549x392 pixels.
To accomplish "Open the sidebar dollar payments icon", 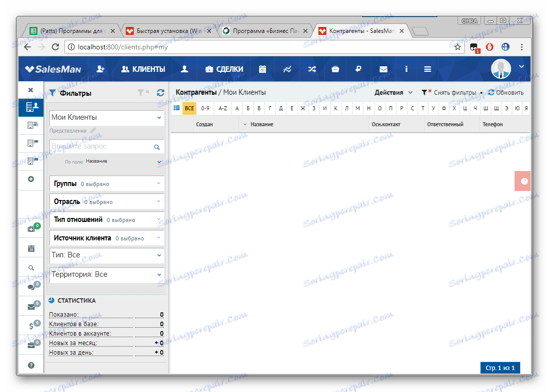I will [x=31, y=326].
